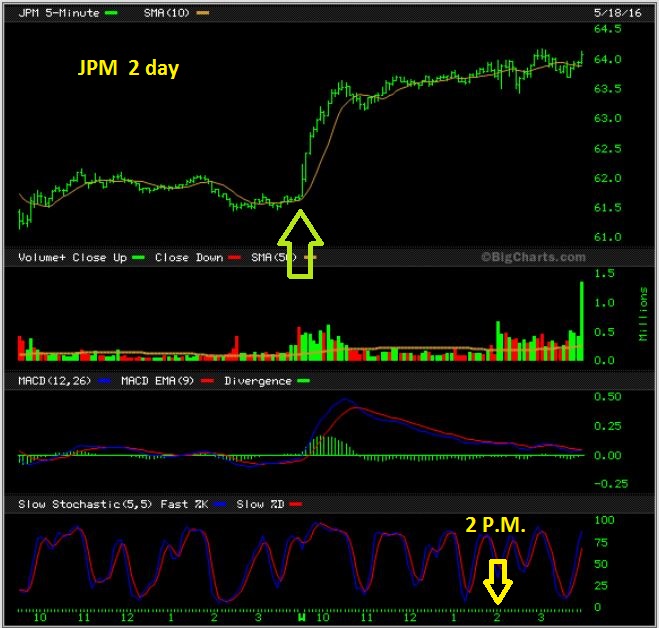659x628 pixels.
Task: Select the Slow %D legend label
Action: coord(260,504)
